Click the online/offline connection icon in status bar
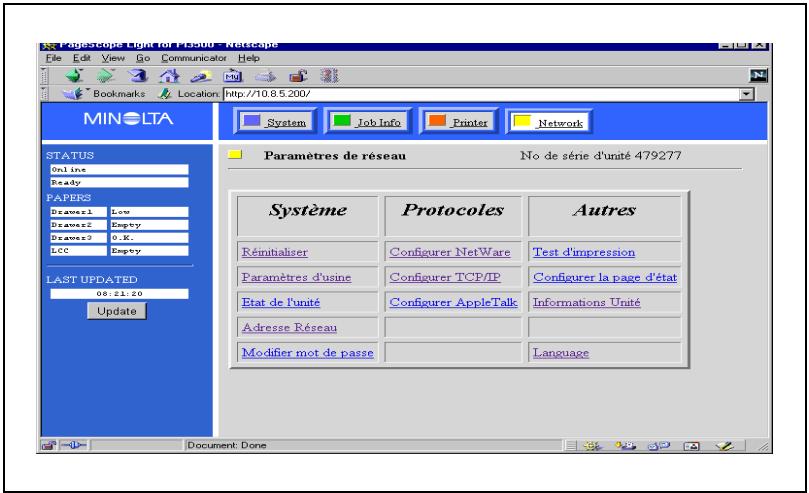 click(x=74, y=445)
